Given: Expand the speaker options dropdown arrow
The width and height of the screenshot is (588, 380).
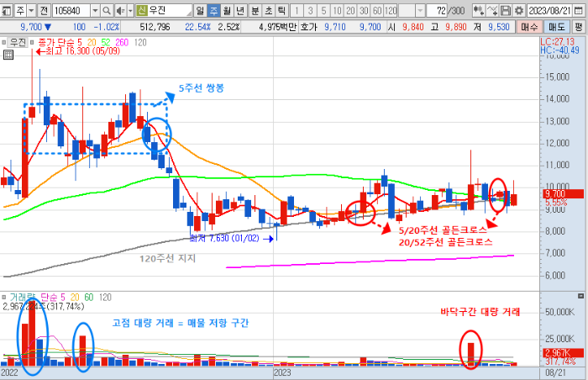Looking at the screenshot, I should click(x=130, y=11).
